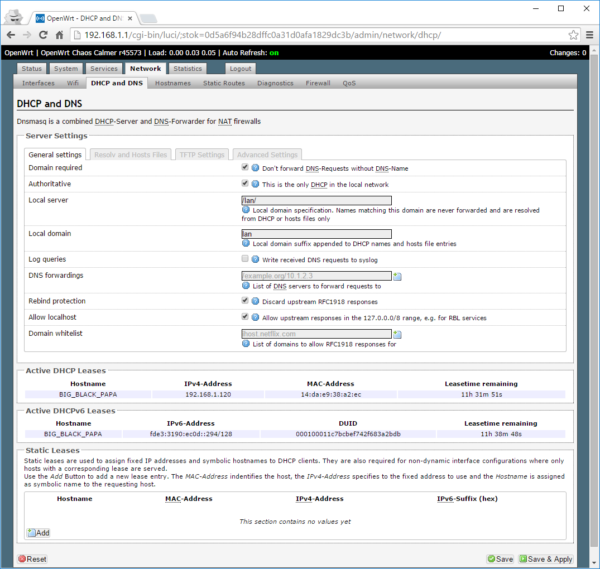Viewport: 600px width, 569px height.
Task: Open the Chrome hamburger menu
Action: pyautogui.click(x=588, y=34)
